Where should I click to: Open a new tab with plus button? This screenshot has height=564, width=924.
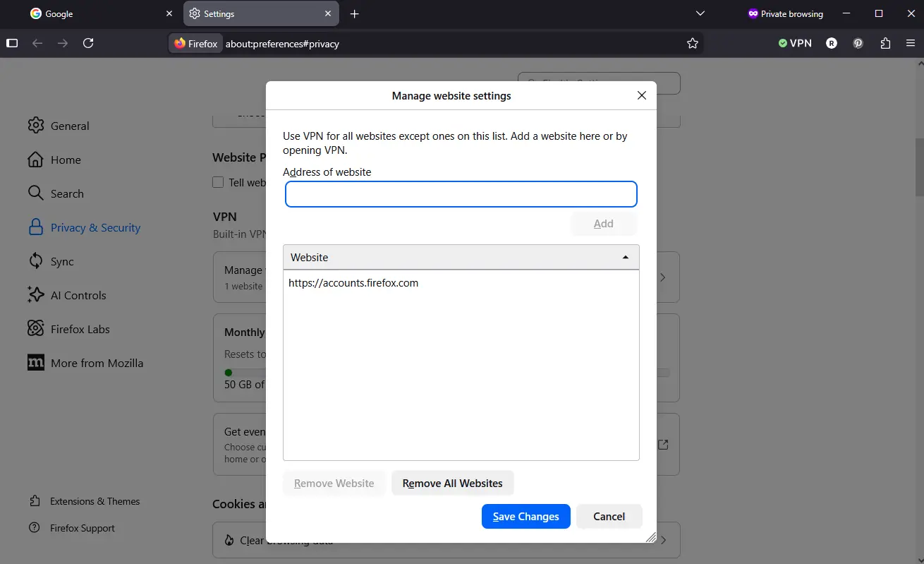(355, 13)
